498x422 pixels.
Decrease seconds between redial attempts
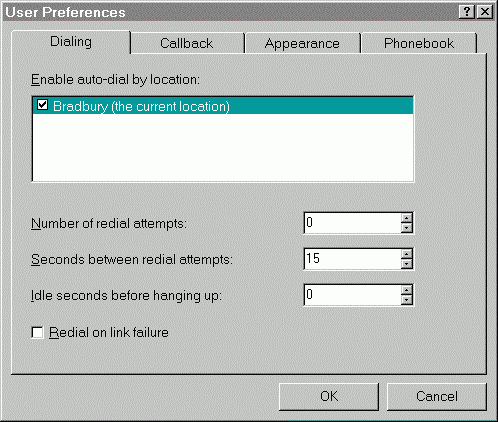tap(406, 264)
